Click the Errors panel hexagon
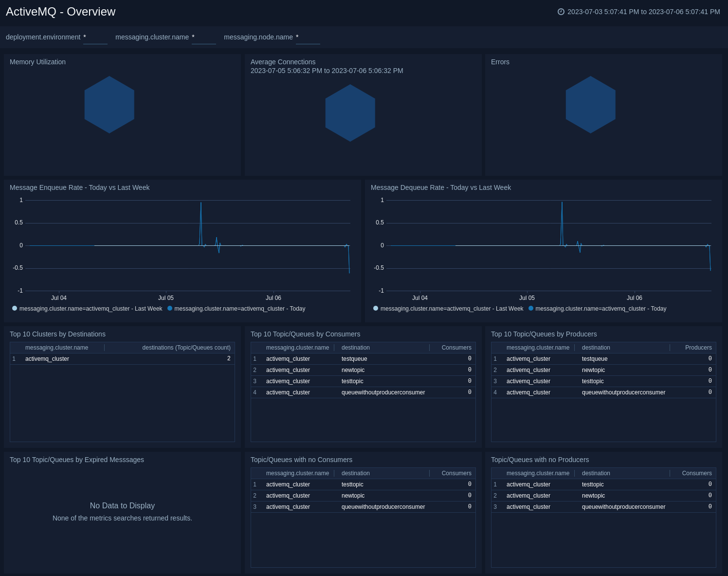The width and height of the screenshot is (728, 576). tap(591, 105)
